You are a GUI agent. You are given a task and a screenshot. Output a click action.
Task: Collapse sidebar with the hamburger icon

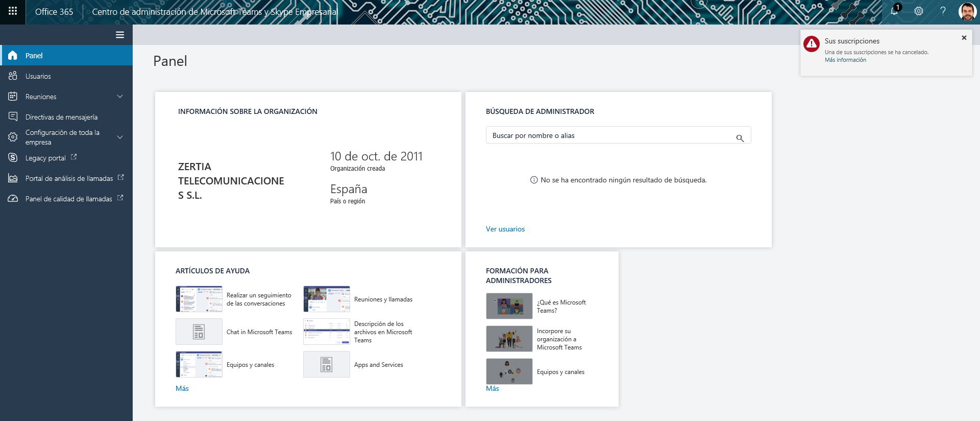point(120,35)
